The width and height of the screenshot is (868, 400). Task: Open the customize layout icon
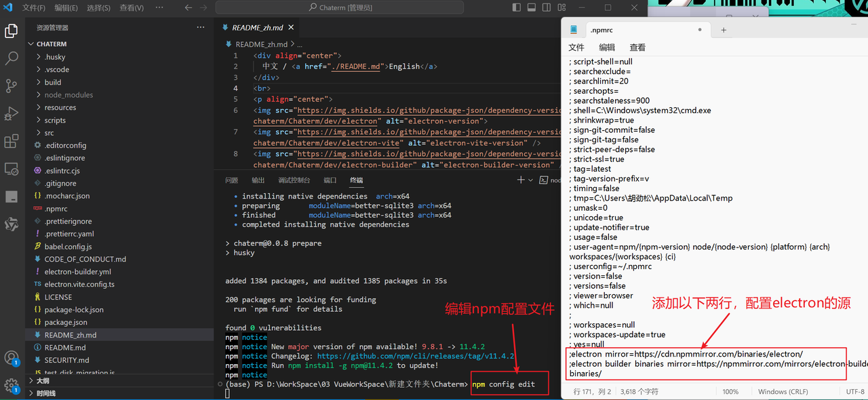(x=560, y=7)
